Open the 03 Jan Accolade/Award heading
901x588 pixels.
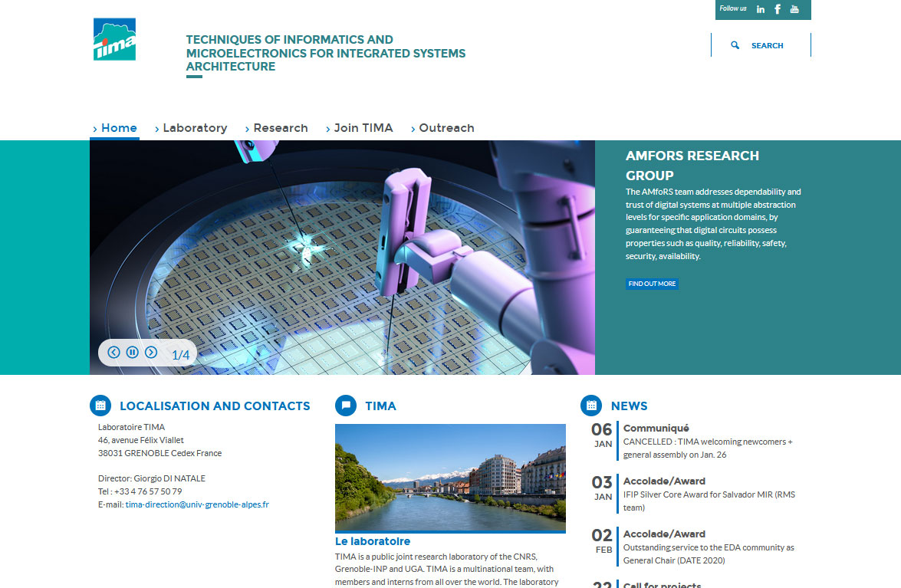[x=664, y=481]
